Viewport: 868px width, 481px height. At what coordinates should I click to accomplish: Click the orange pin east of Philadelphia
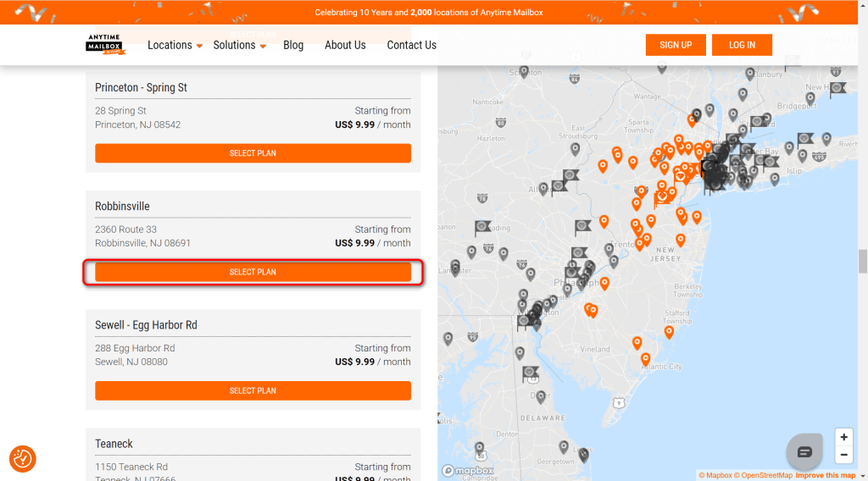604,283
